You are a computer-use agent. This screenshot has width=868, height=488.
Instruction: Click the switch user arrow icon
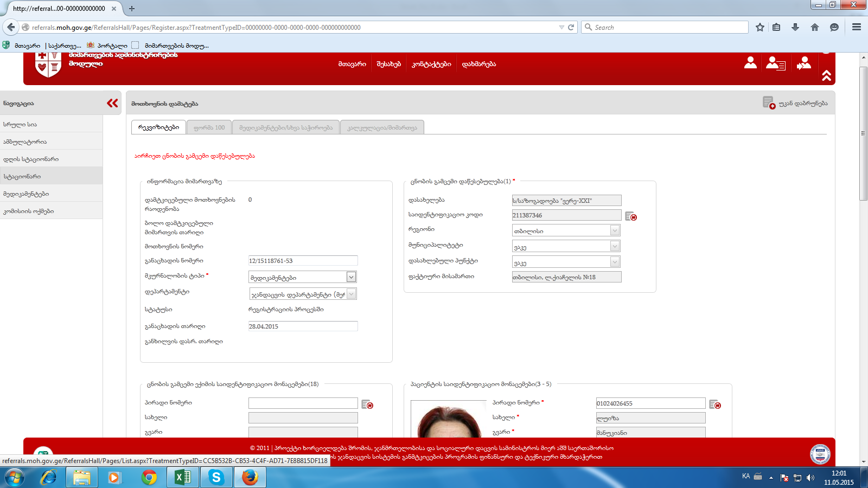click(804, 64)
